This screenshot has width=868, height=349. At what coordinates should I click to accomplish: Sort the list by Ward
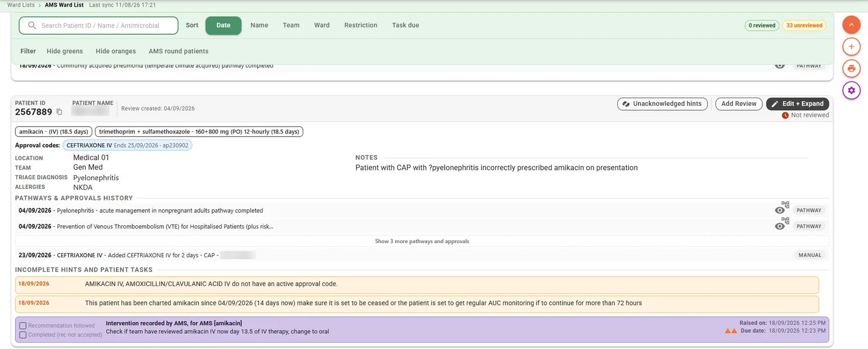tap(322, 26)
